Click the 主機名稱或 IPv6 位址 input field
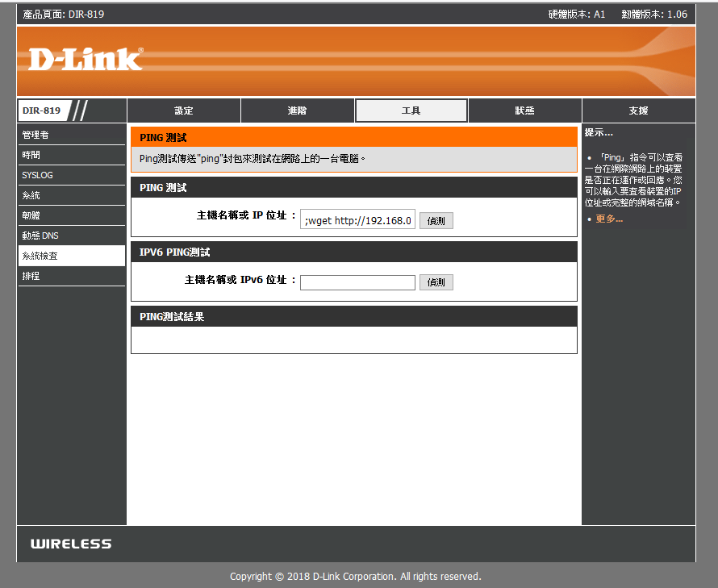718x588 pixels. point(357,282)
